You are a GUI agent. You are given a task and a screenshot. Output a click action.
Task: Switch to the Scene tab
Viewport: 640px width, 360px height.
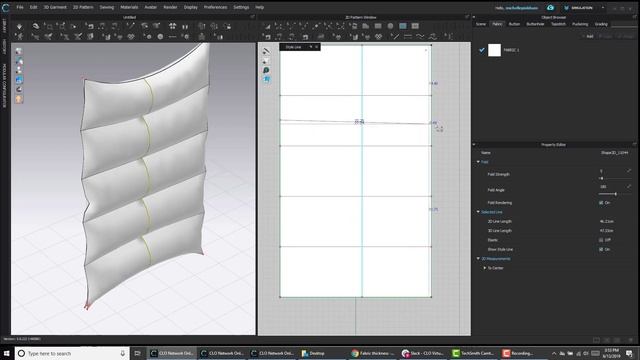(x=481, y=24)
